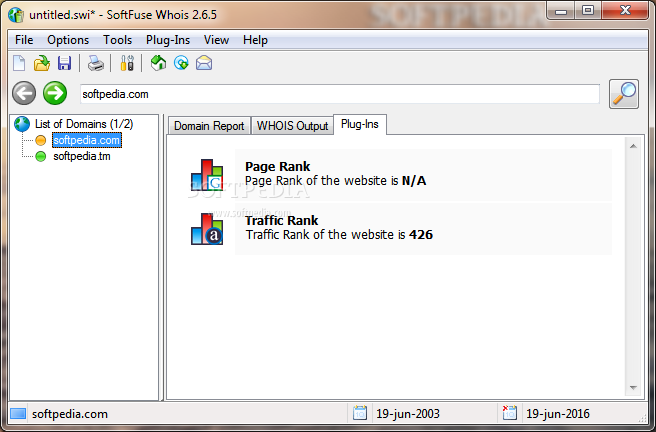656x432 pixels.
Task: Click the Traffic Rank value 426
Action: tap(421, 235)
